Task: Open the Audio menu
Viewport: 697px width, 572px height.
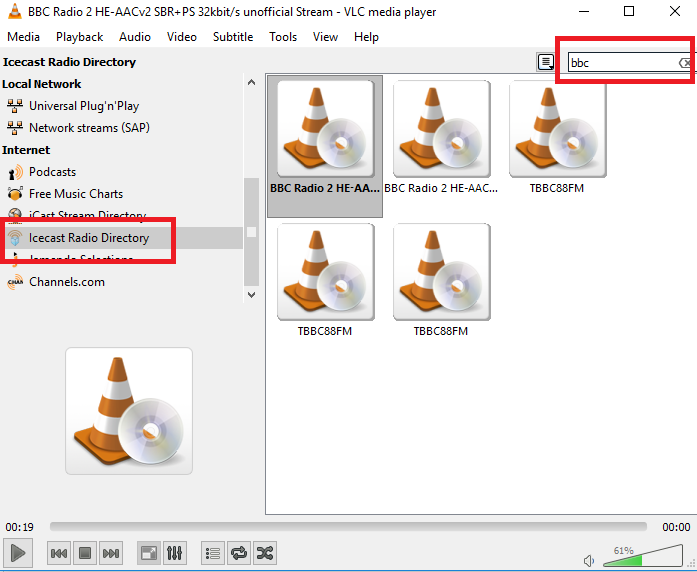Action: (x=135, y=37)
